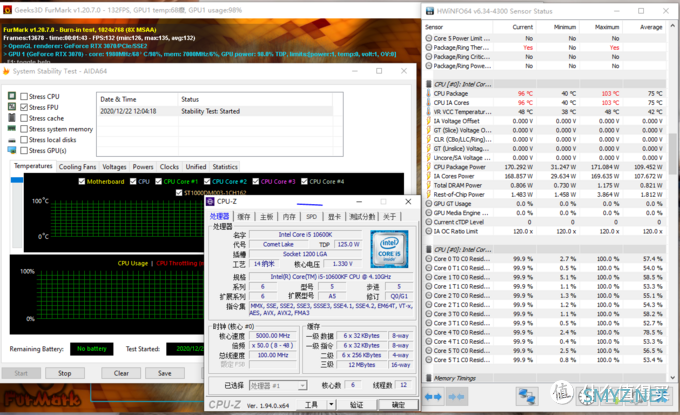Screen dimensions: 680x415
Task: Open the 处理器 #1 selection combo box
Action: [278, 385]
